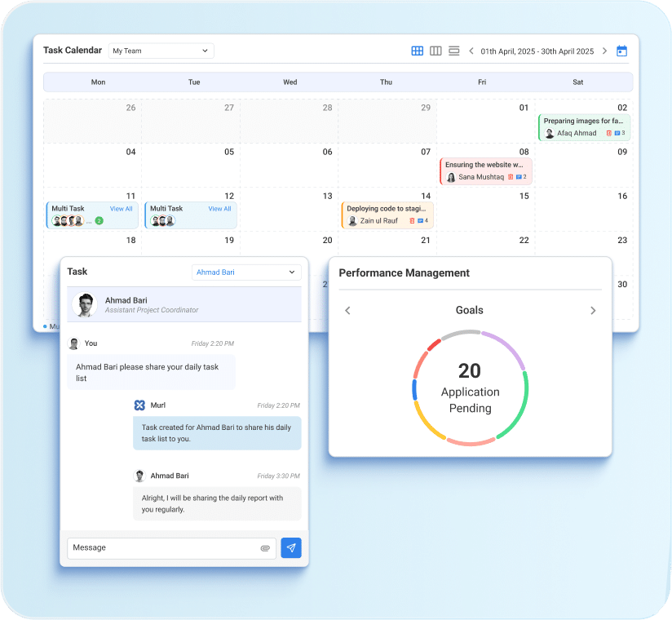
Task: Click the attachment paperclip icon
Action: pyautogui.click(x=265, y=548)
